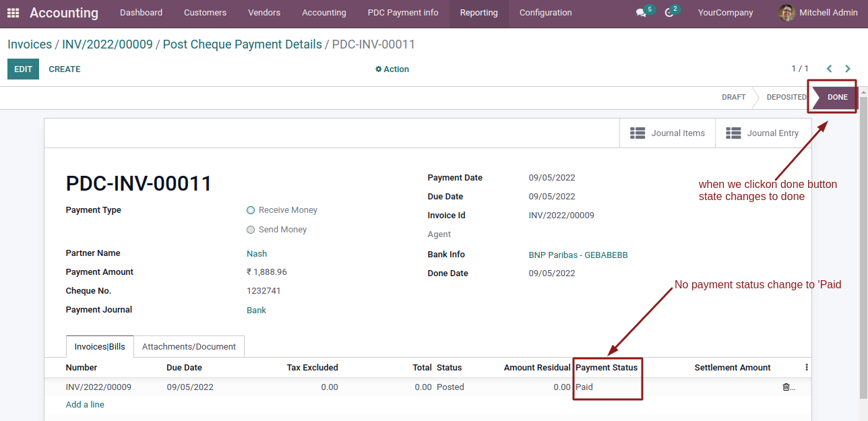Click payment amount ₹ 1,888.96
Viewport: 868px width, 421px height.
pos(267,272)
